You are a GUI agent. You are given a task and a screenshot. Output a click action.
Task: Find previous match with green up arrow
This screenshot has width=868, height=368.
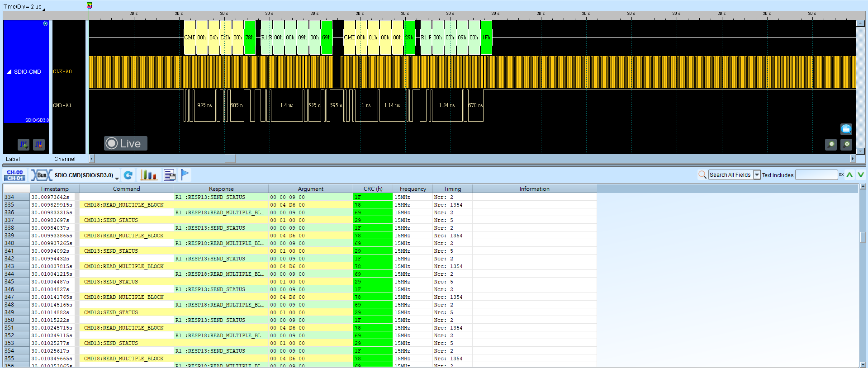[x=850, y=175]
